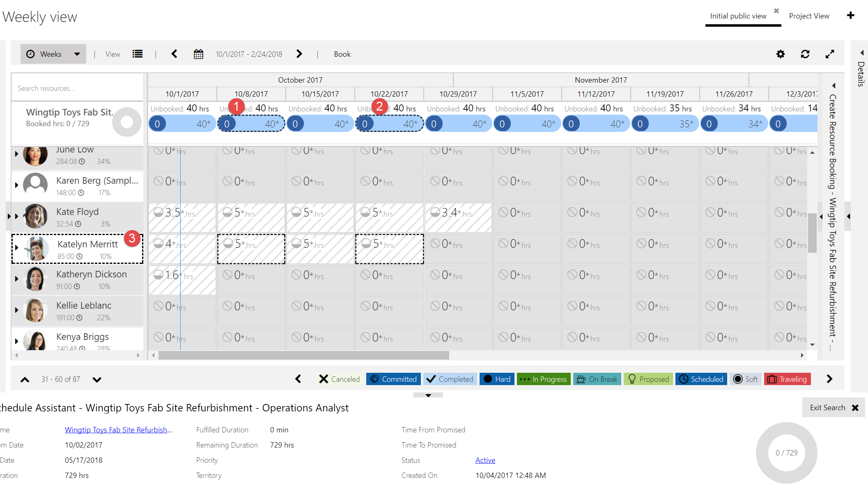Screen dimensions: 868x494
Task: Close the Initial public view tab
Action: coord(776,11)
